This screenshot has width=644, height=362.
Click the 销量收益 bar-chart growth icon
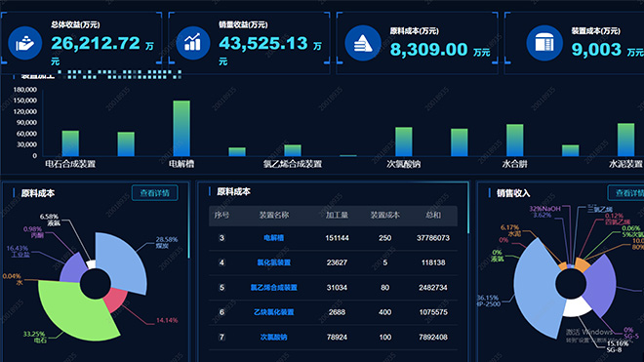(x=192, y=43)
